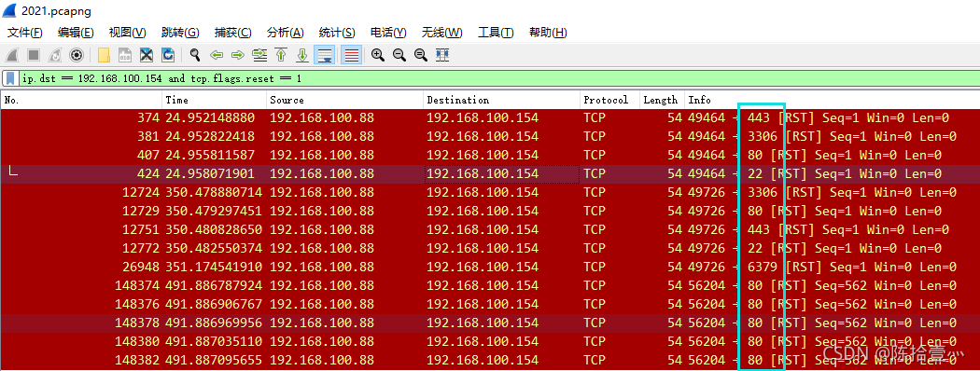Reload the capture file
Image resolution: width=980 pixels, height=371 pixels.
[x=167, y=55]
